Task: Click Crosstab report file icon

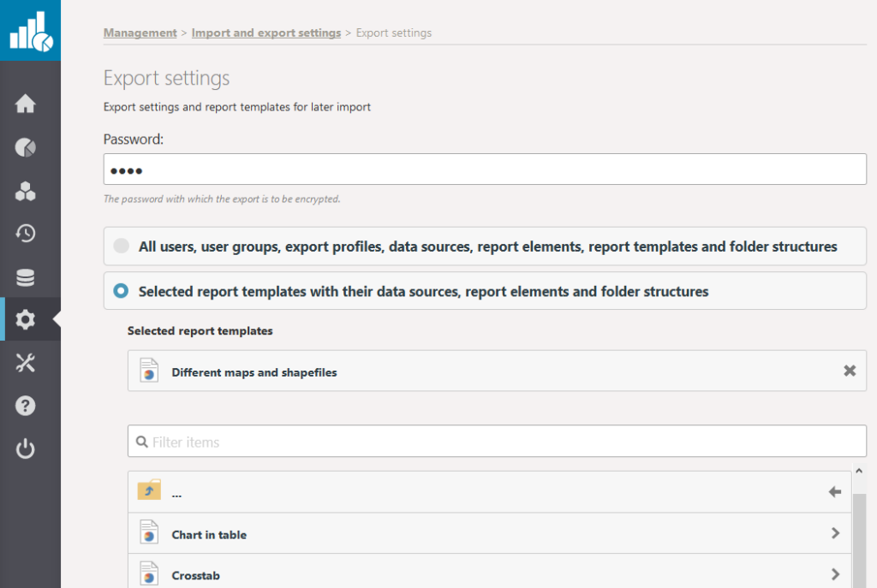Action: (x=149, y=573)
